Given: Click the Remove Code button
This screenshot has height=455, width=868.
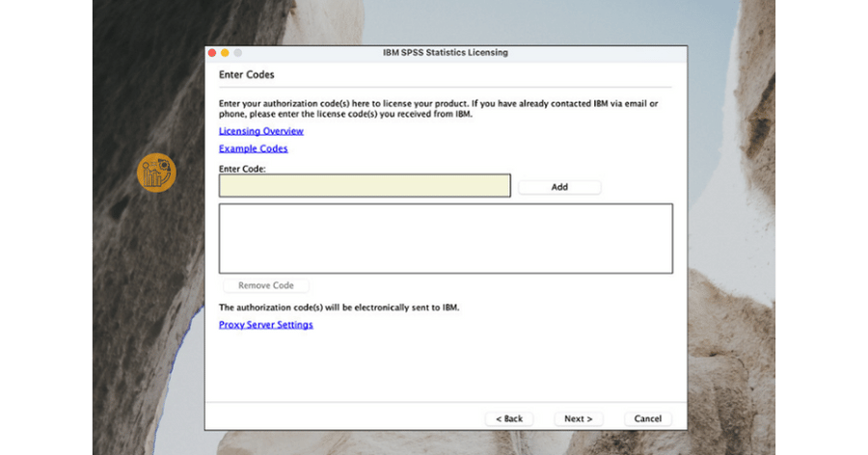Looking at the screenshot, I should pyautogui.click(x=265, y=285).
